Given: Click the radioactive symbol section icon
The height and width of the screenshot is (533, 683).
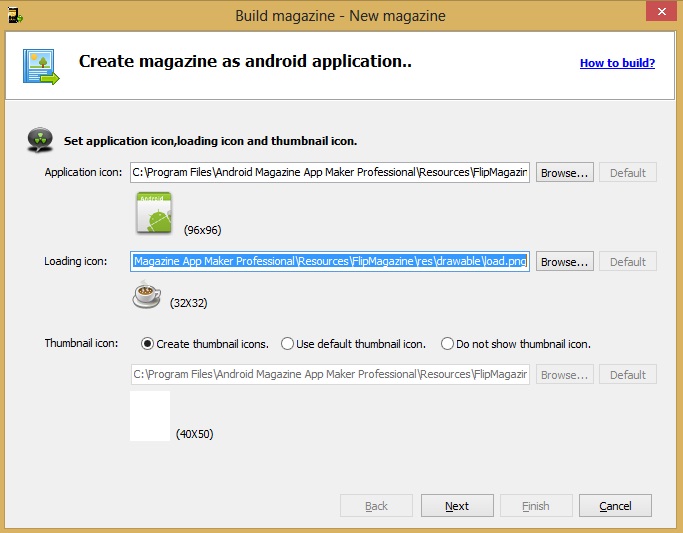Looking at the screenshot, I should (x=40, y=140).
